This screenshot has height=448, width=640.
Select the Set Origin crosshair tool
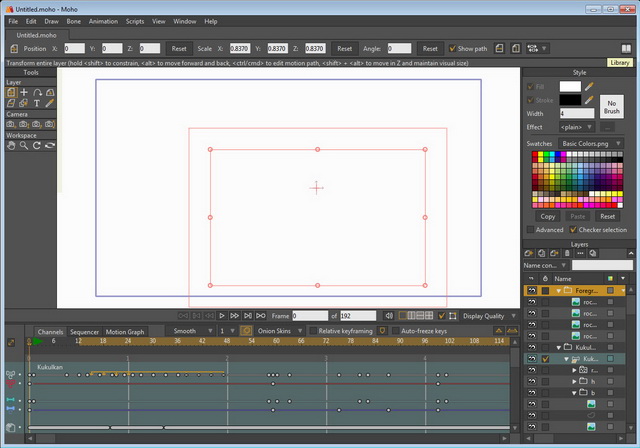[24, 92]
